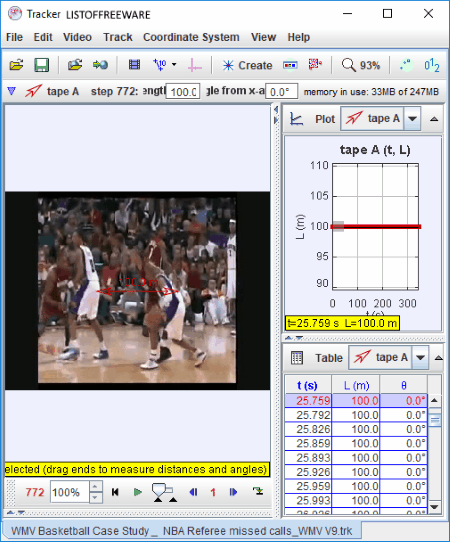450x542 pixels.
Task: Open table view tape A track dropdown
Action: 420,357
